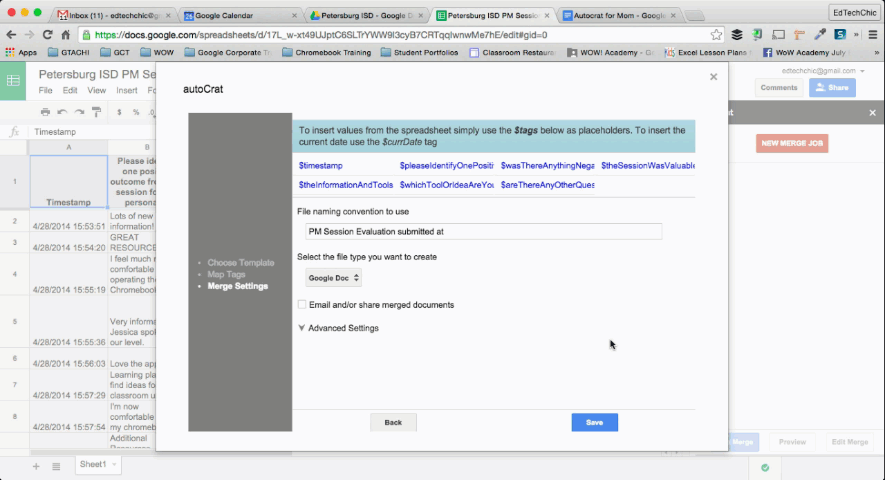Click the NEW MERGE JOB button
Viewport: 885px width, 480px height.
(792, 143)
